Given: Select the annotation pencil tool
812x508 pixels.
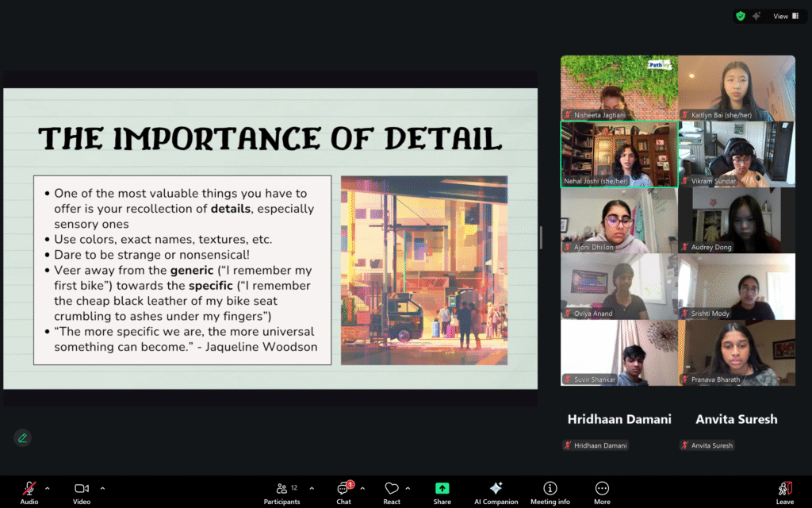Looking at the screenshot, I should pyautogui.click(x=22, y=437).
